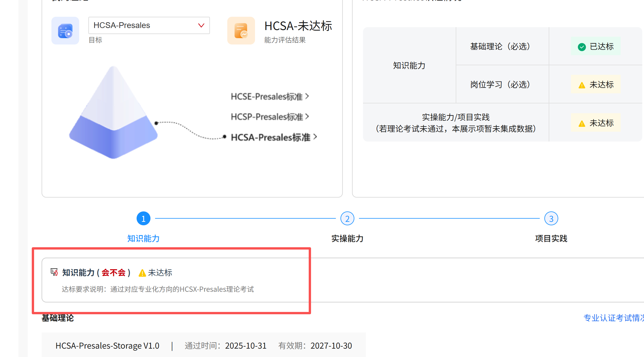The width and height of the screenshot is (644, 357).
Task: Click the green 已达标 checkmark icon
Action: pos(582,47)
